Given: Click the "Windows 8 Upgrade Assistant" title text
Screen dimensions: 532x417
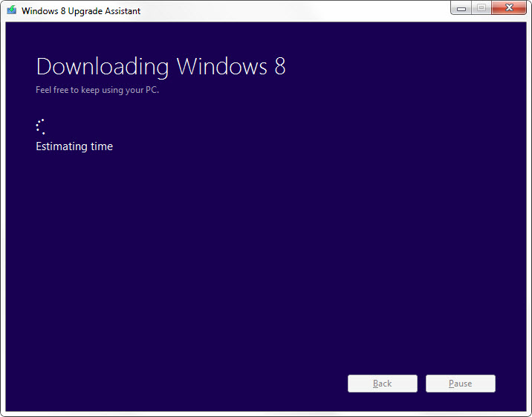Looking at the screenshot, I should 81,11.
